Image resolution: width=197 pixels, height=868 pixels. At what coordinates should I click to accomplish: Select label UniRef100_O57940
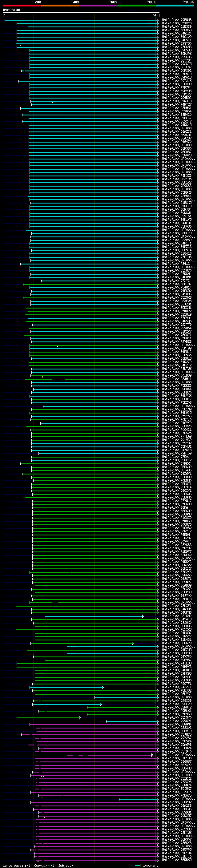pos(177,752)
